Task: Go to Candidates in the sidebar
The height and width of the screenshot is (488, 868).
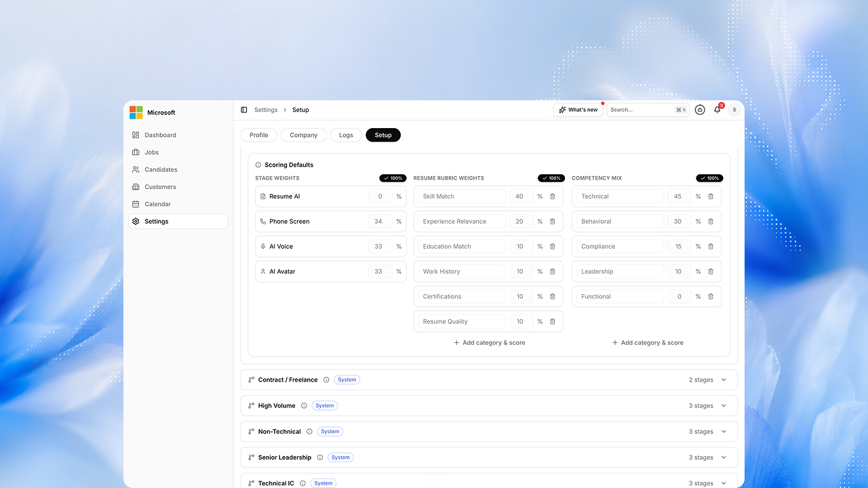Action: pos(178,169)
